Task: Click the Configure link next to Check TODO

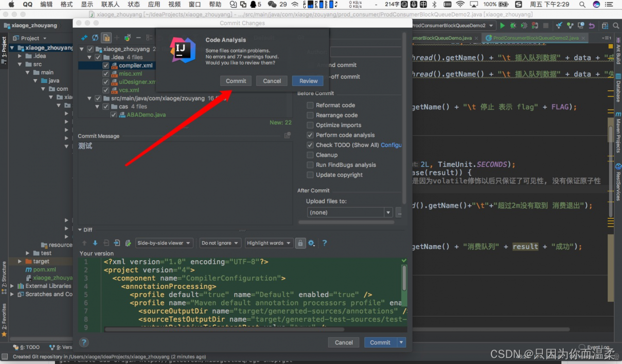Action: [x=391, y=145]
